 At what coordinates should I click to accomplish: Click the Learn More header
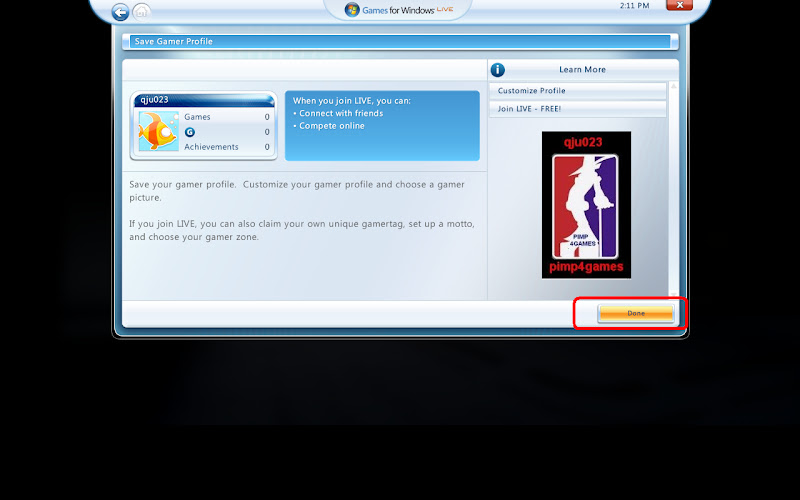click(x=582, y=69)
